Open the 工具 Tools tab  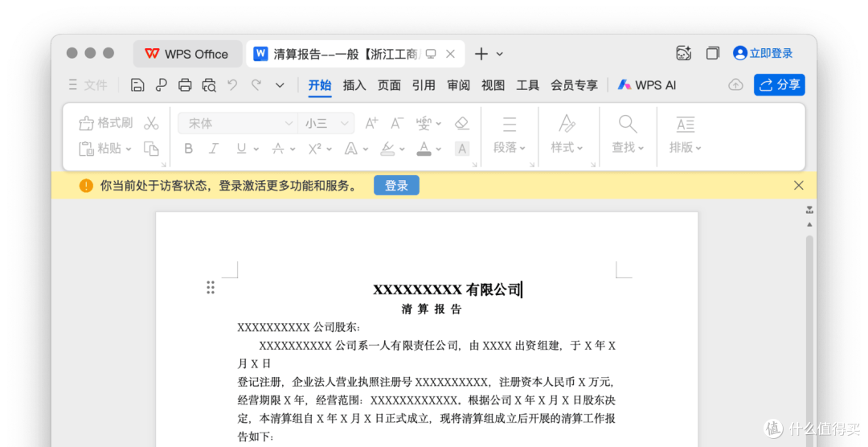click(x=527, y=84)
